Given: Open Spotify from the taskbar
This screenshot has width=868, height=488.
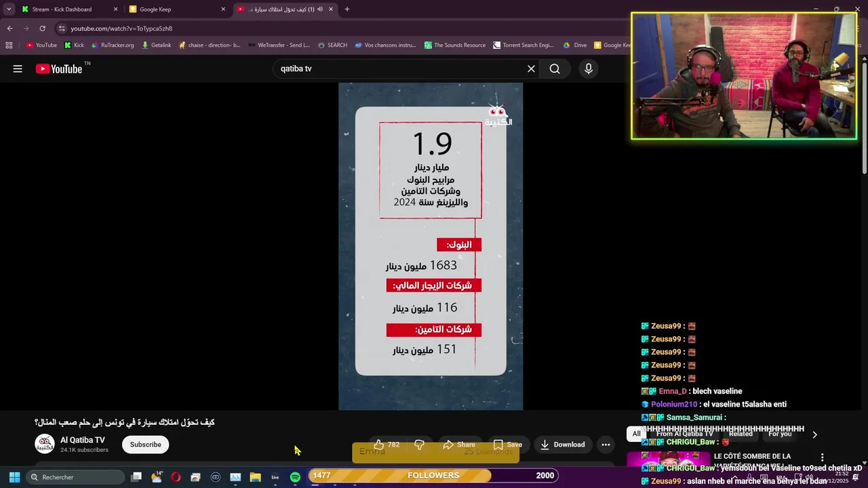Looking at the screenshot, I should (x=295, y=477).
